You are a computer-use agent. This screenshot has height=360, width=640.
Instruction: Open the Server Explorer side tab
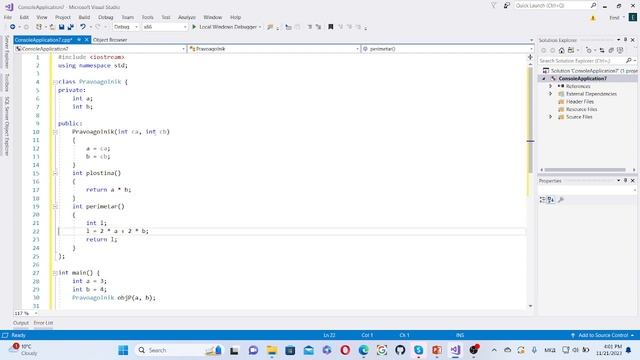7,52
